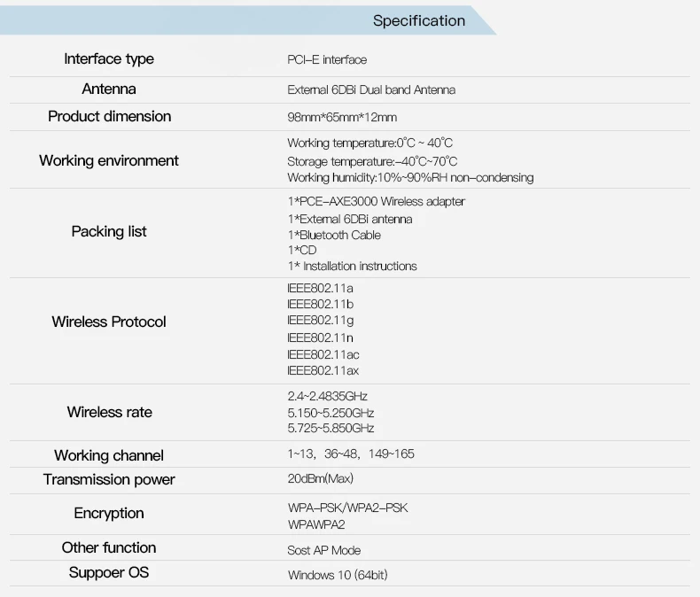Select the Working environment label

(x=109, y=161)
